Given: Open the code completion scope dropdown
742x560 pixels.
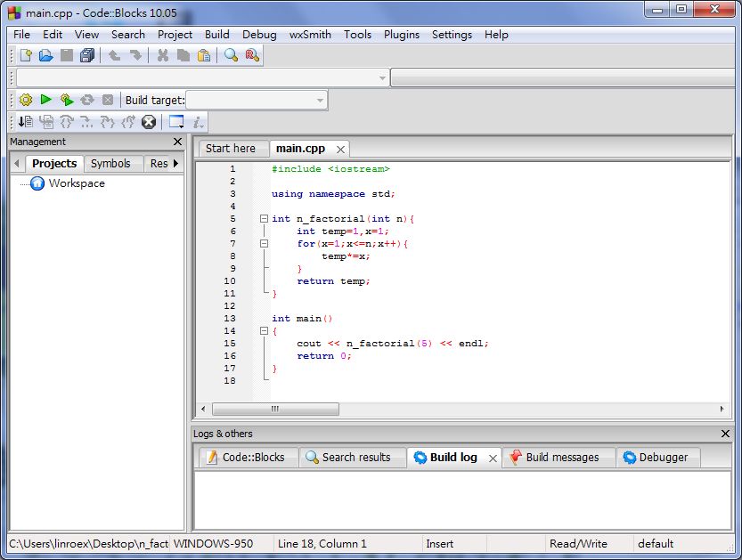Looking at the screenshot, I should 202,77.
